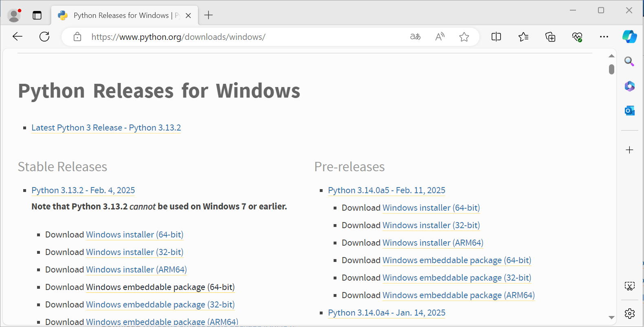Add this page to favorites with star
Viewport: 644px width, 327px height.
464,37
